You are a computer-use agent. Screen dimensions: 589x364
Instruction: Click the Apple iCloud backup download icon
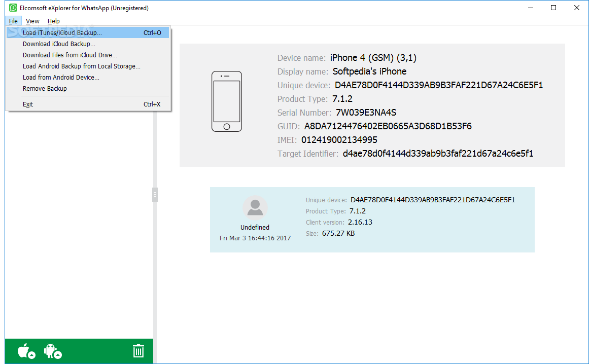pos(26,351)
